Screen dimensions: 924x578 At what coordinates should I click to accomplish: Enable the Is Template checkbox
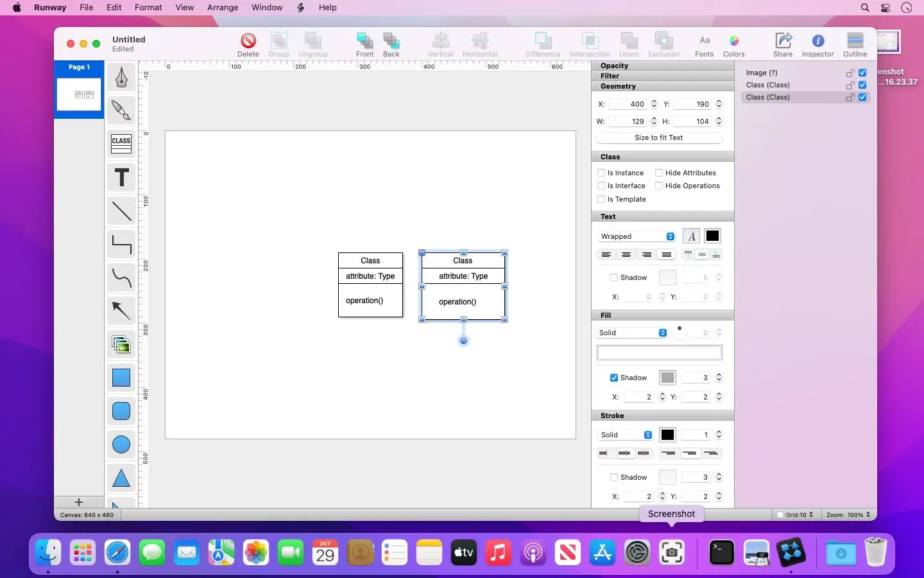click(601, 199)
